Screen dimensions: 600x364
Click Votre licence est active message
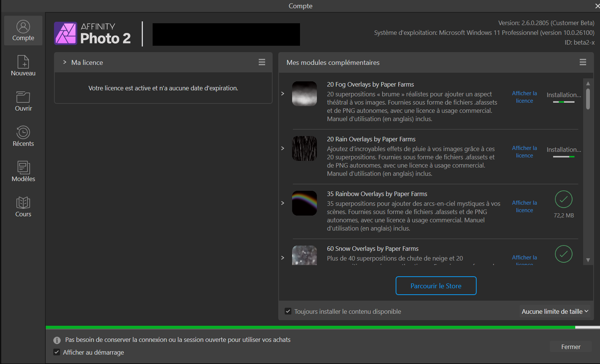[163, 88]
